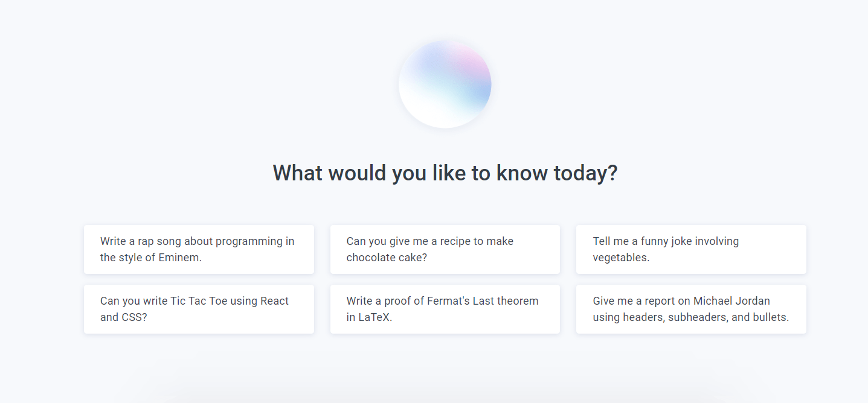The image size is (868, 403).
Task: Open the Tic Tac Toe React prompt
Action: [x=199, y=309]
